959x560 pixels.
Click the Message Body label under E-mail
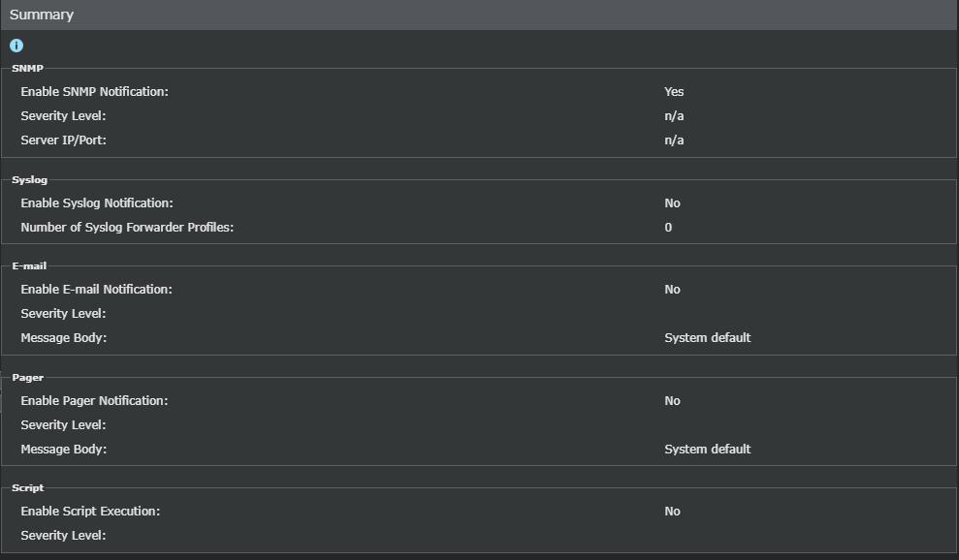[64, 337]
